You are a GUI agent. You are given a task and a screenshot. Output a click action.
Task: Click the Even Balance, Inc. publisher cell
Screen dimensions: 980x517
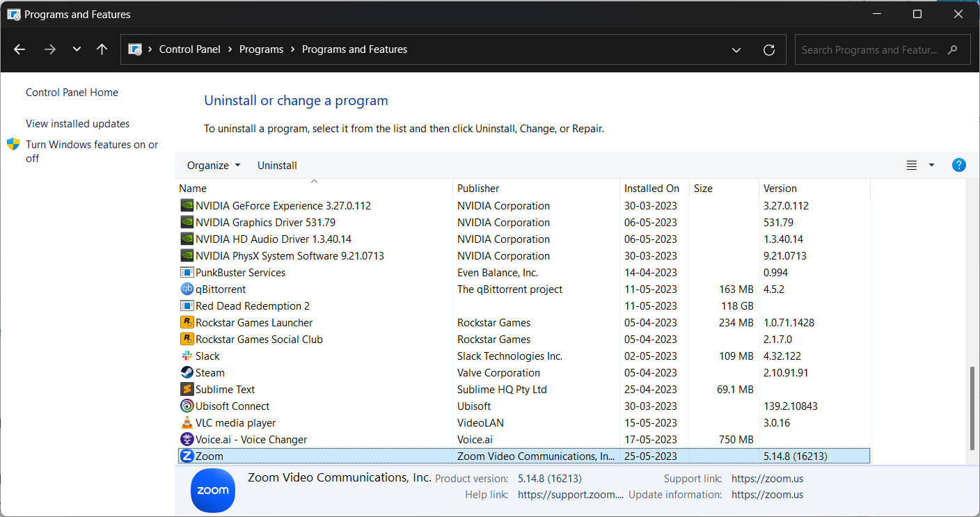tap(498, 273)
